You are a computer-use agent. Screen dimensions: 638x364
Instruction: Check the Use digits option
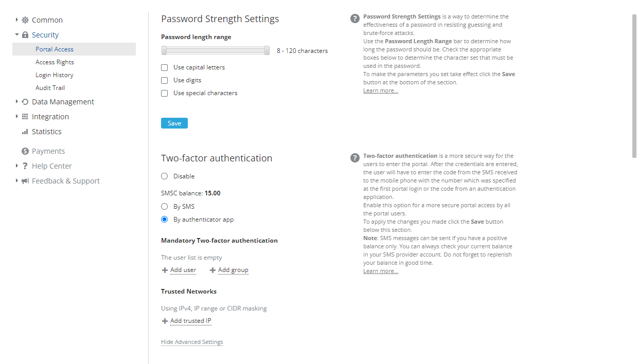[x=164, y=80]
